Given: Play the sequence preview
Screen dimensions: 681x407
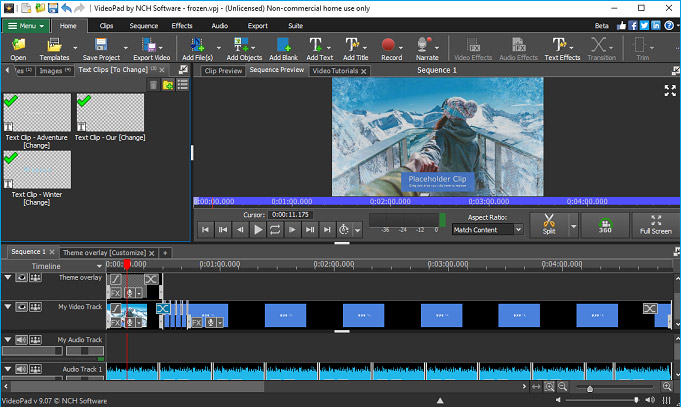Looking at the screenshot, I should coord(258,229).
